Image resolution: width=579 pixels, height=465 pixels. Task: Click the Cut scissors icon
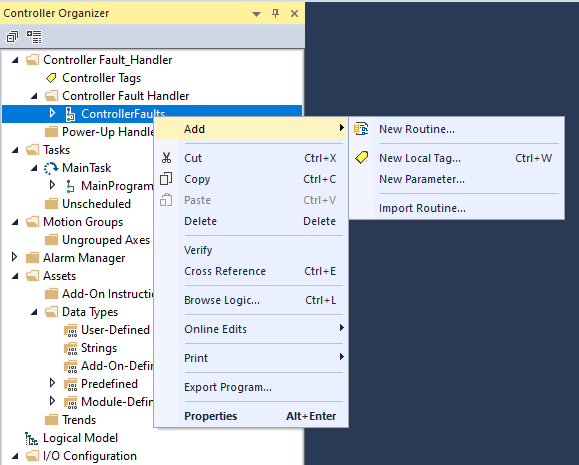(167, 158)
